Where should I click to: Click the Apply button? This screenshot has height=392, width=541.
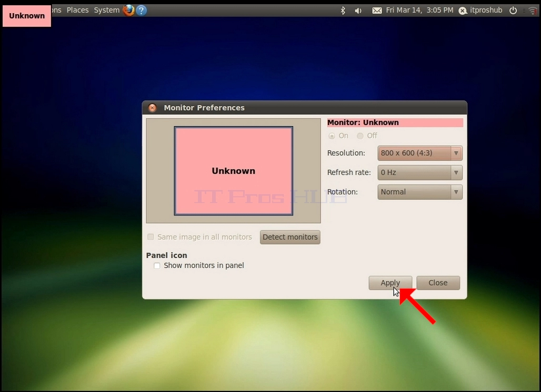[390, 283]
